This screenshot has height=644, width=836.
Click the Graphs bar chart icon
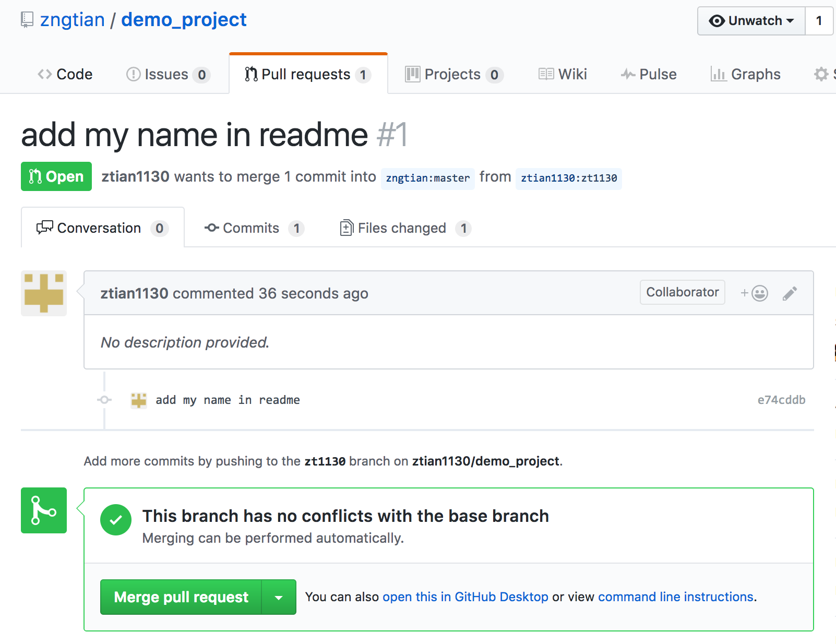pos(719,74)
